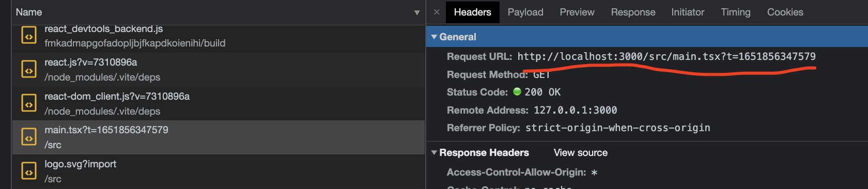This screenshot has height=189, width=868.
Task: Open the Initiator tab
Action: point(688,12)
